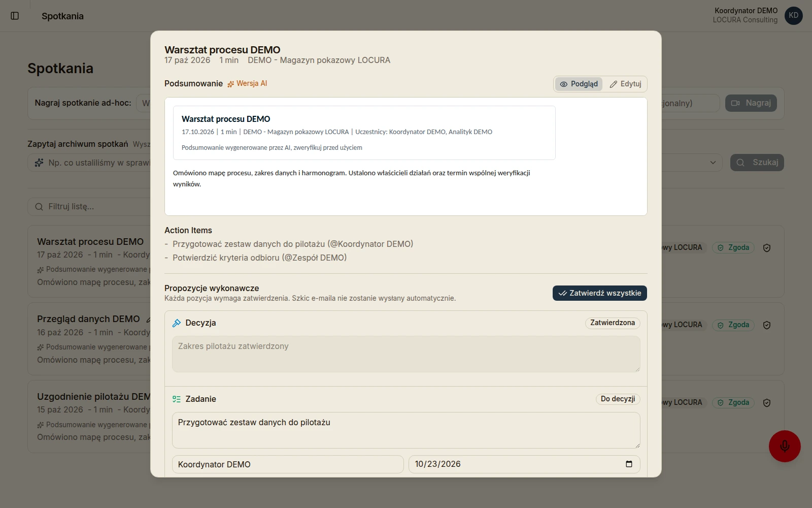Click Zgoda badge on Przegląd danych row
Screen dimensions: 812x508
733,325
